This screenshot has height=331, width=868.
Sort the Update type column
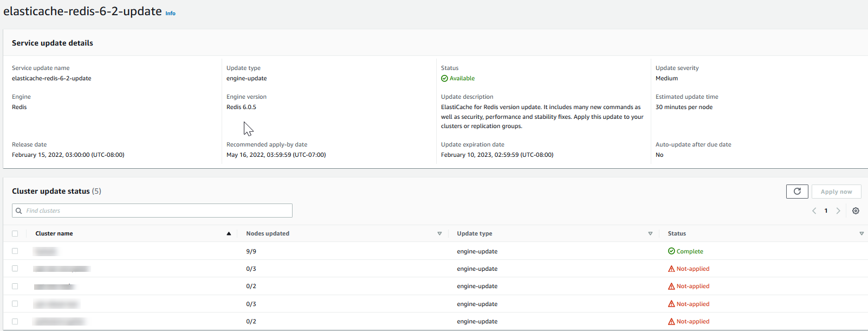point(650,234)
